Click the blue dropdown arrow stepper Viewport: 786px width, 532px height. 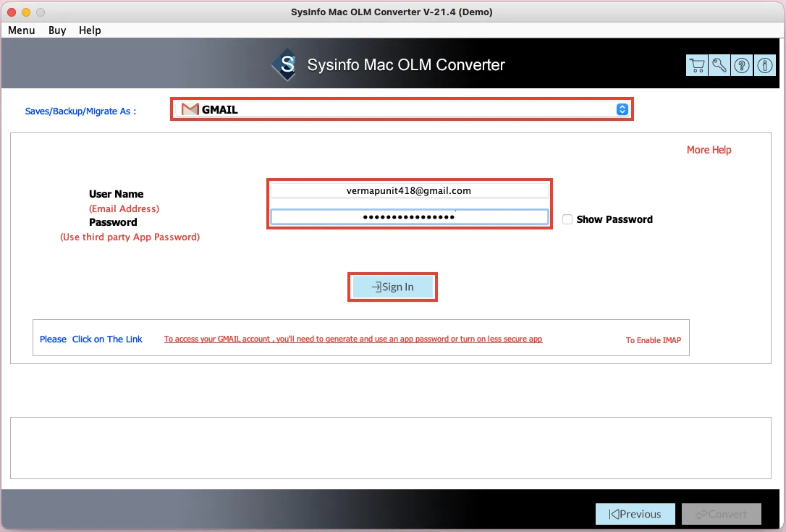point(622,109)
